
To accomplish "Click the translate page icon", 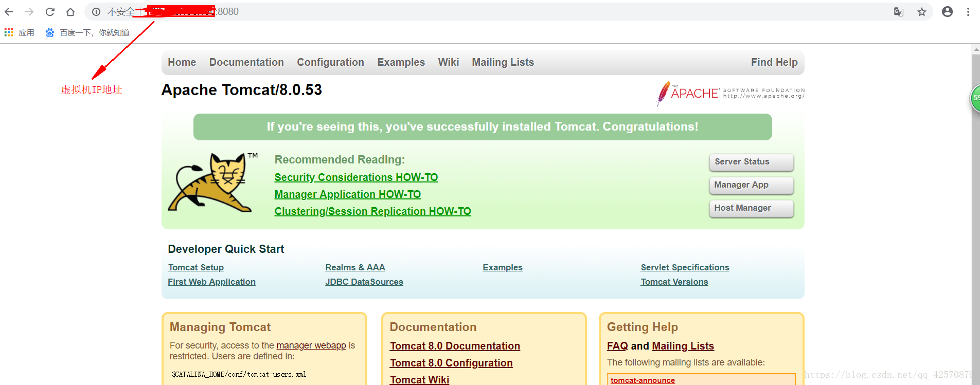I will [x=899, y=12].
